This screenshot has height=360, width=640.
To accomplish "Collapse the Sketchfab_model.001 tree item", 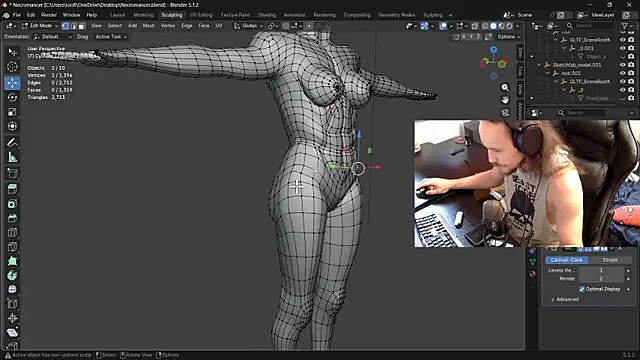I will (539, 65).
